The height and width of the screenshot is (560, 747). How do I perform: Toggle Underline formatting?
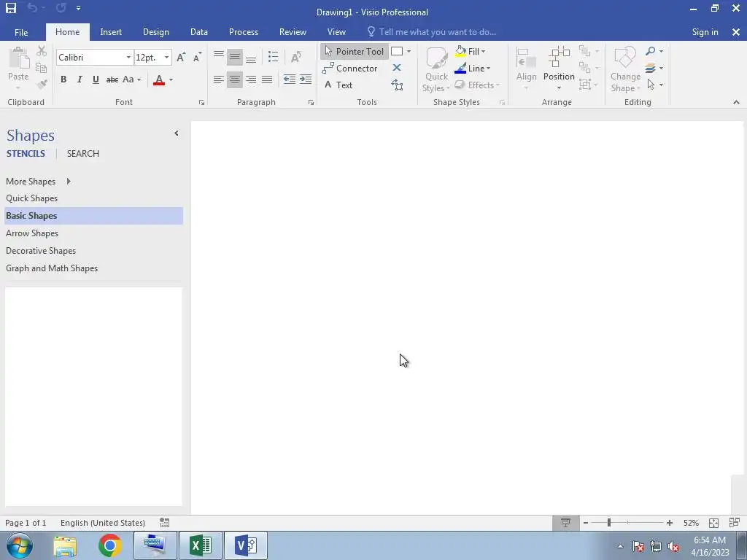pos(96,79)
